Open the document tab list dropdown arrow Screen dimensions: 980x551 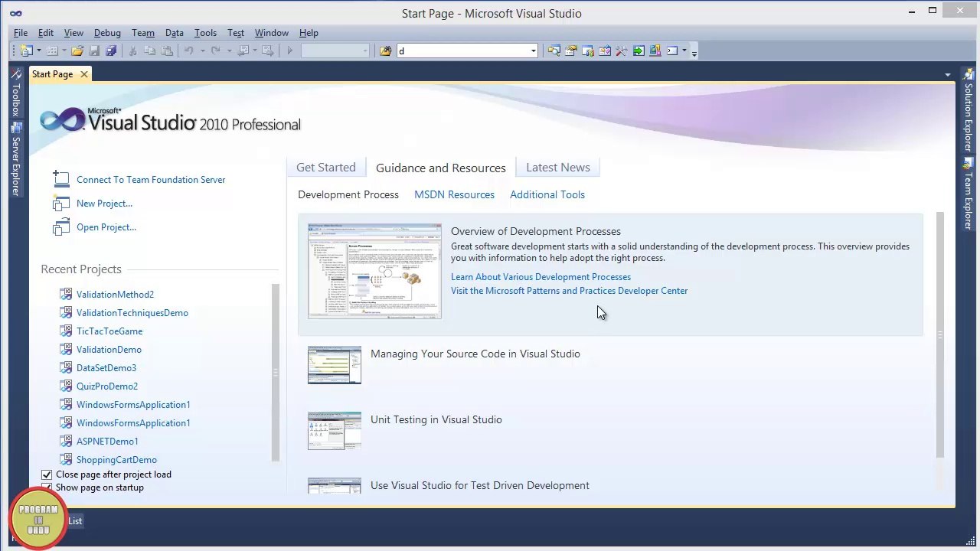(x=947, y=75)
